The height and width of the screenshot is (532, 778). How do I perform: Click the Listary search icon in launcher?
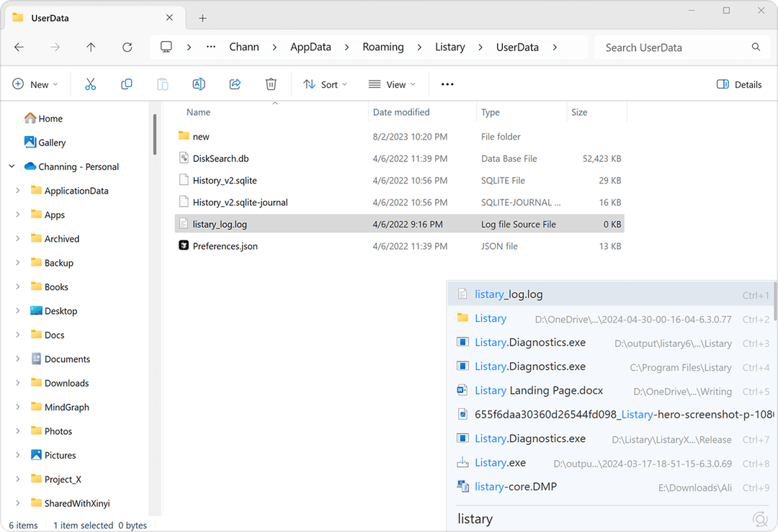(760, 519)
